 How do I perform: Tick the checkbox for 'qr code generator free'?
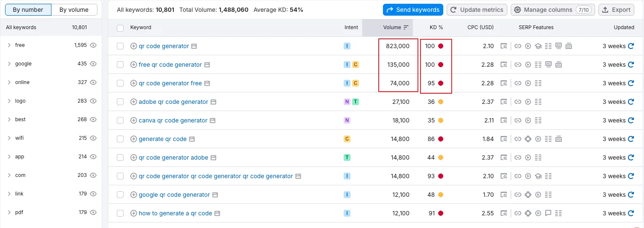point(120,83)
